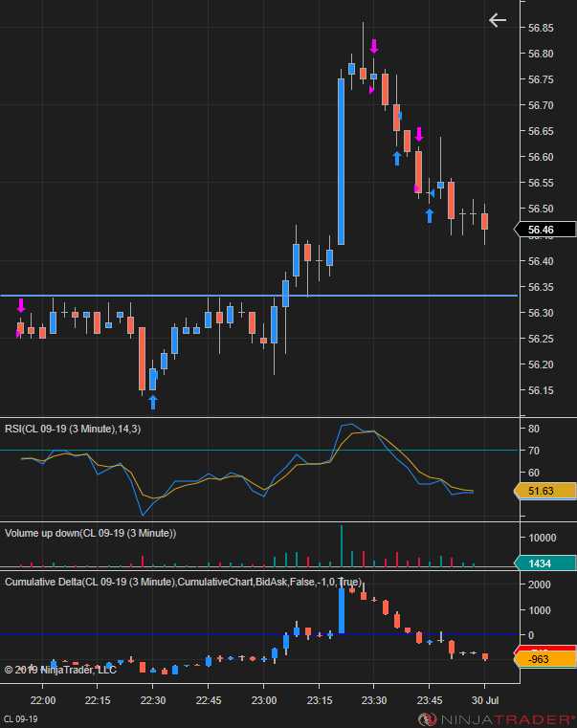577x728 pixels.
Task: Select the current price marker 56.46
Action: pos(544,230)
